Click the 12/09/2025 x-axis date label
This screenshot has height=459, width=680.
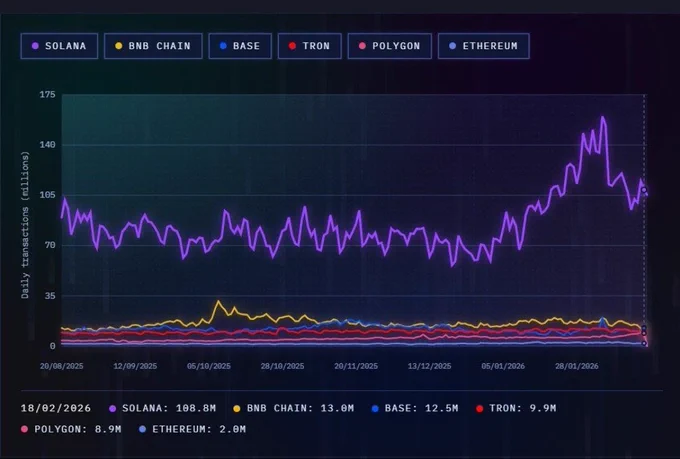[x=135, y=366]
